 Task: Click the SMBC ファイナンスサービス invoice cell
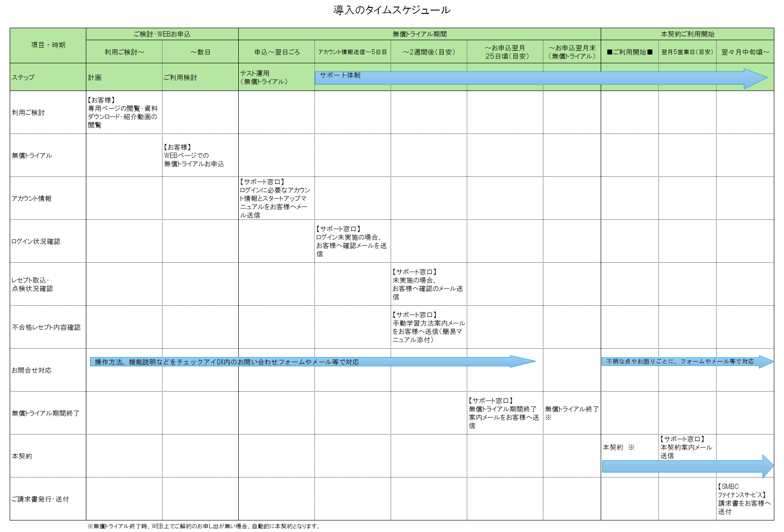click(744, 499)
